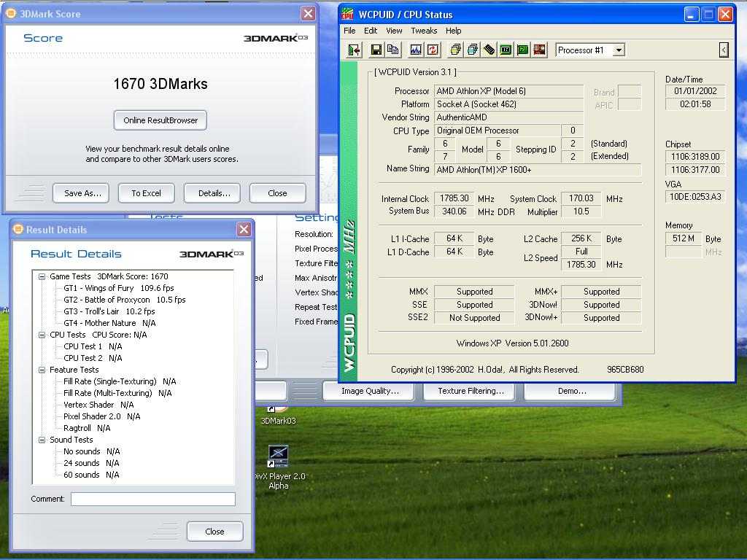Select GT3 - Troll's Lair row
The height and width of the screenshot is (560, 747).
click(x=109, y=311)
